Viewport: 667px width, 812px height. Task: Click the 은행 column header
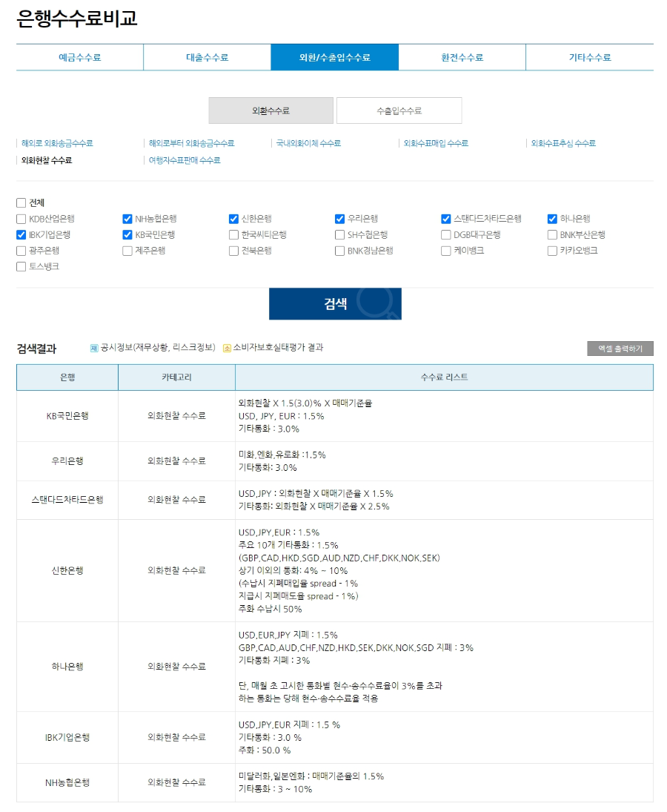[x=67, y=377]
